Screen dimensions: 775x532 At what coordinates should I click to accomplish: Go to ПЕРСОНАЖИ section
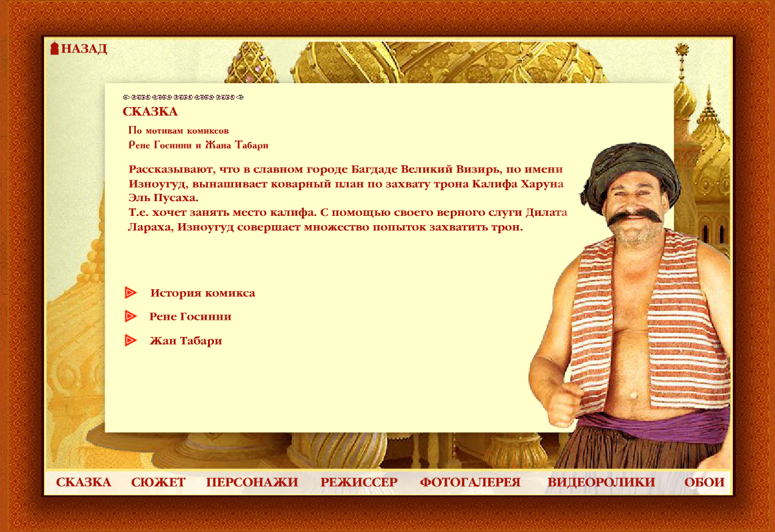252,482
